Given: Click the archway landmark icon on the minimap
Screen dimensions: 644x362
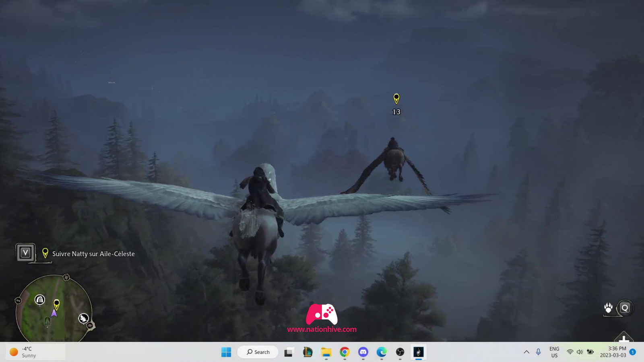Looking at the screenshot, I should (x=39, y=300).
